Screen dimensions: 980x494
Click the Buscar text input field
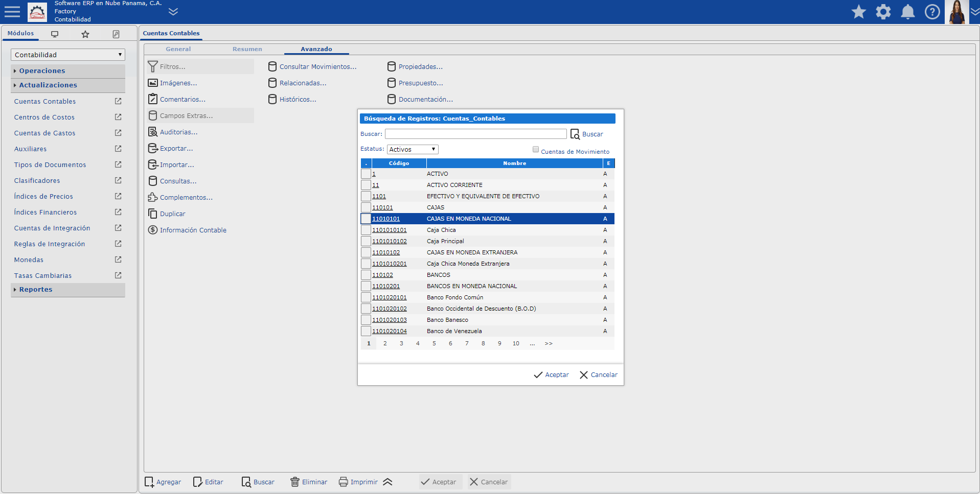(x=475, y=134)
